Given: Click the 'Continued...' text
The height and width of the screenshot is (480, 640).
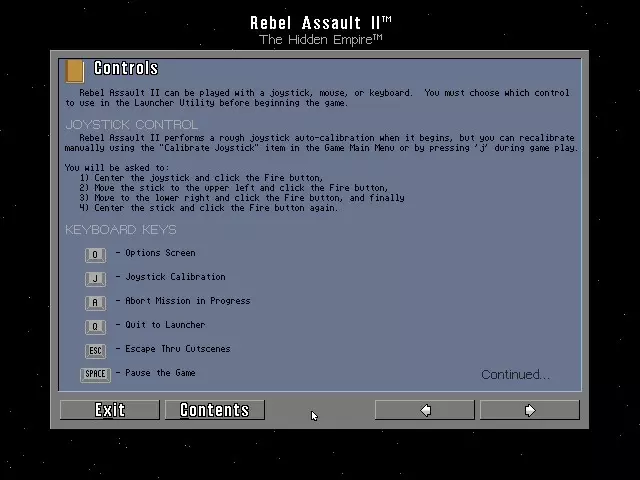Looking at the screenshot, I should pos(516,375).
